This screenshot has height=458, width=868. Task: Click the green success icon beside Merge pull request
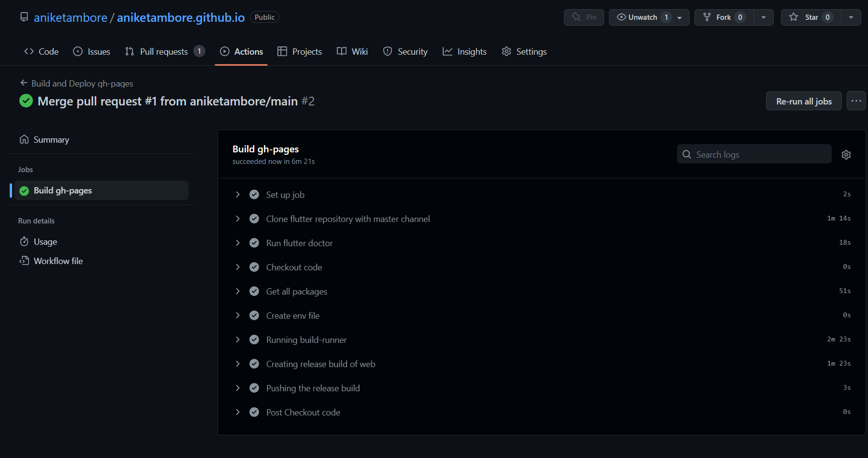point(26,101)
